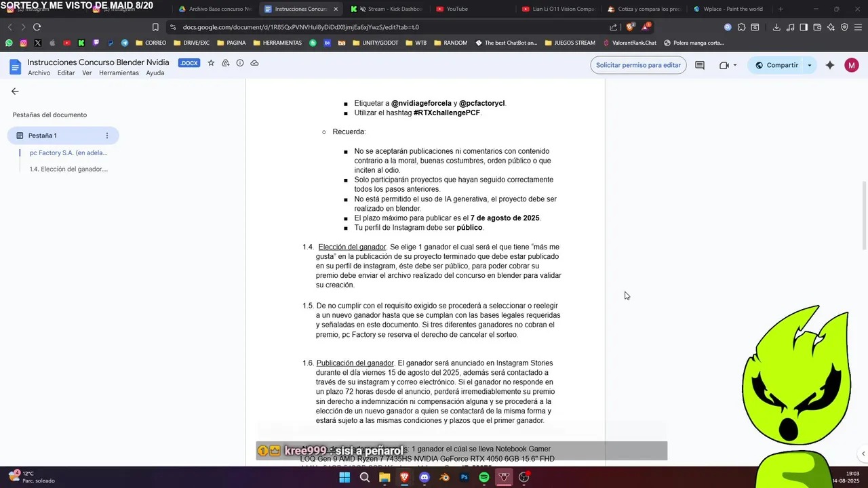
Task: Open the Google account avatar M
Action: pyautogui.click(x=852, y=65)
